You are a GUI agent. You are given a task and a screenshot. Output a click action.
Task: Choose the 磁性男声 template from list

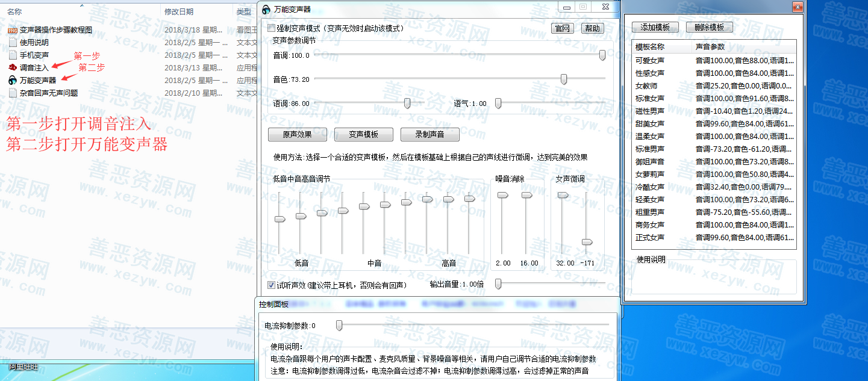pos(650,111)
